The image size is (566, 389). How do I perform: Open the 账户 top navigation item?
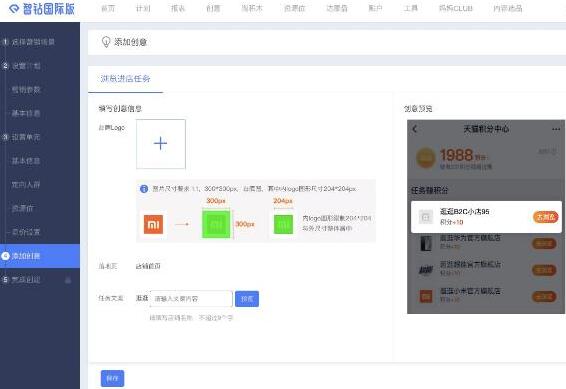click(x=375, y=8)
